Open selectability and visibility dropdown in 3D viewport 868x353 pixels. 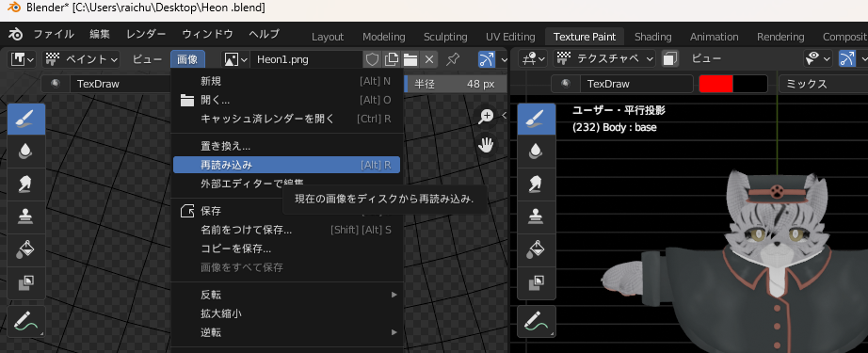(817, 58)
